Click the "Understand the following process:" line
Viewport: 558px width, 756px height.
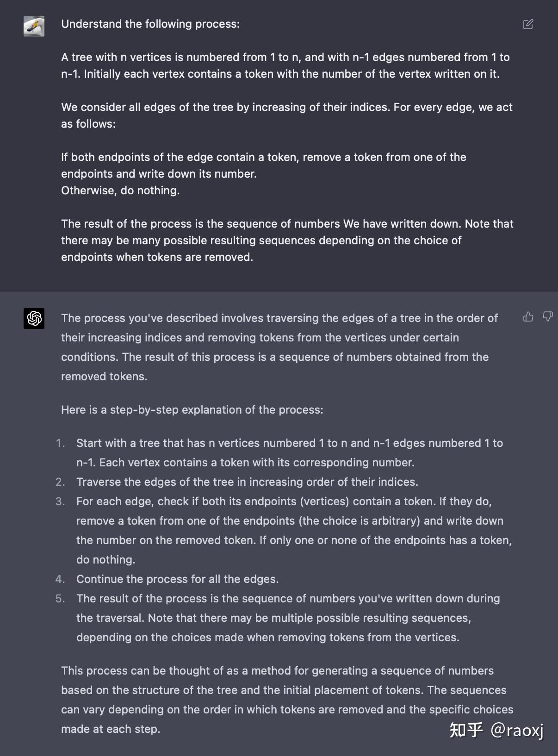150,24
